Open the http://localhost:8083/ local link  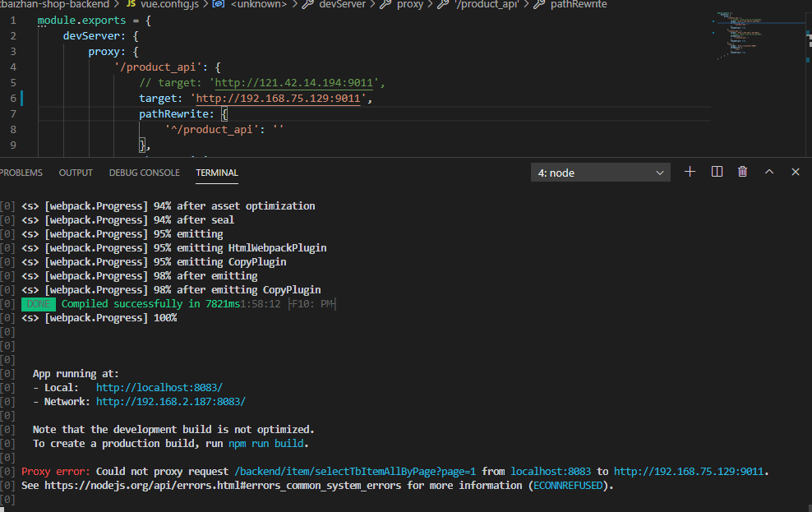pos(159,387)
